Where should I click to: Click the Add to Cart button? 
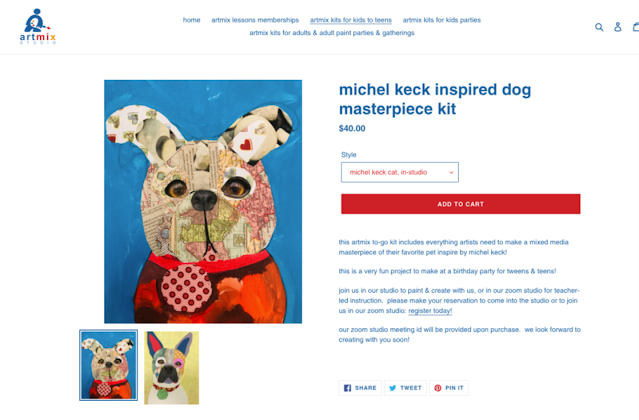461,204
